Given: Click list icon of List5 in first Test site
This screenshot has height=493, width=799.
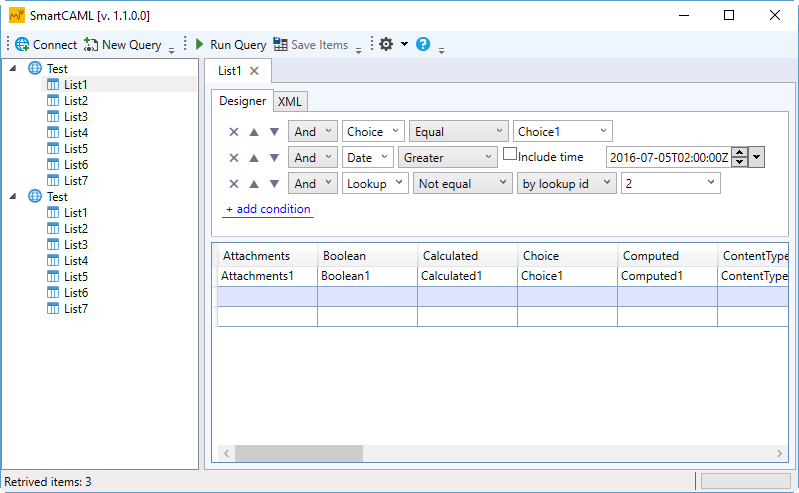Looking at the screenshot, I should pos(53,148).
